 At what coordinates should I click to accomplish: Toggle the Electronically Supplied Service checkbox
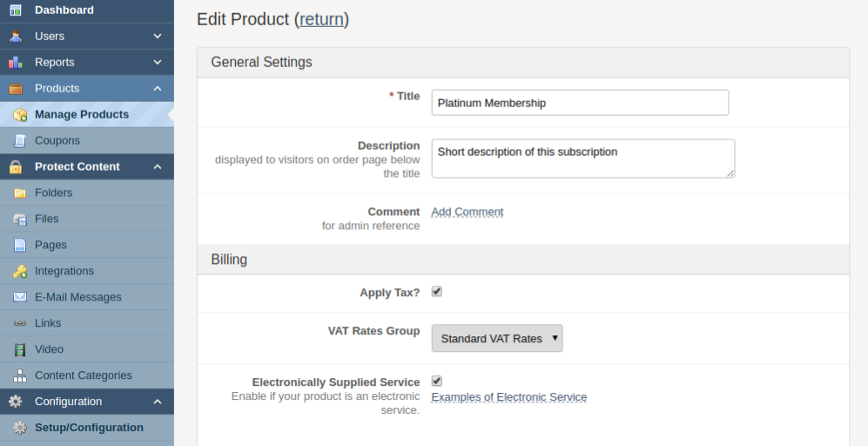coord(437,382)
